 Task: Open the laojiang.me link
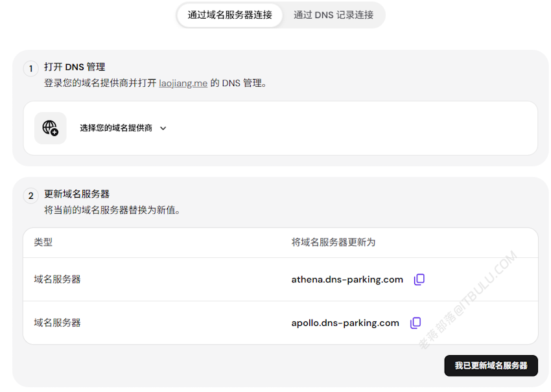click(x=183, y=83)
